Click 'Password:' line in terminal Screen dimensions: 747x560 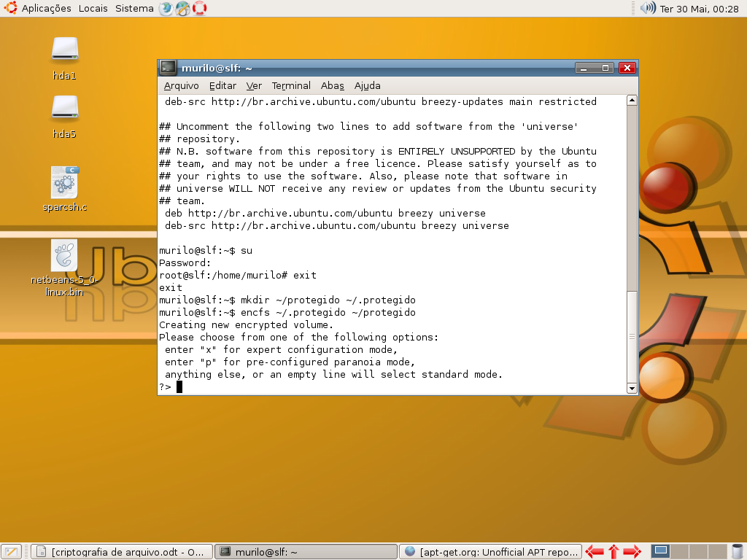pyautogui.click(x=185, y=262)
